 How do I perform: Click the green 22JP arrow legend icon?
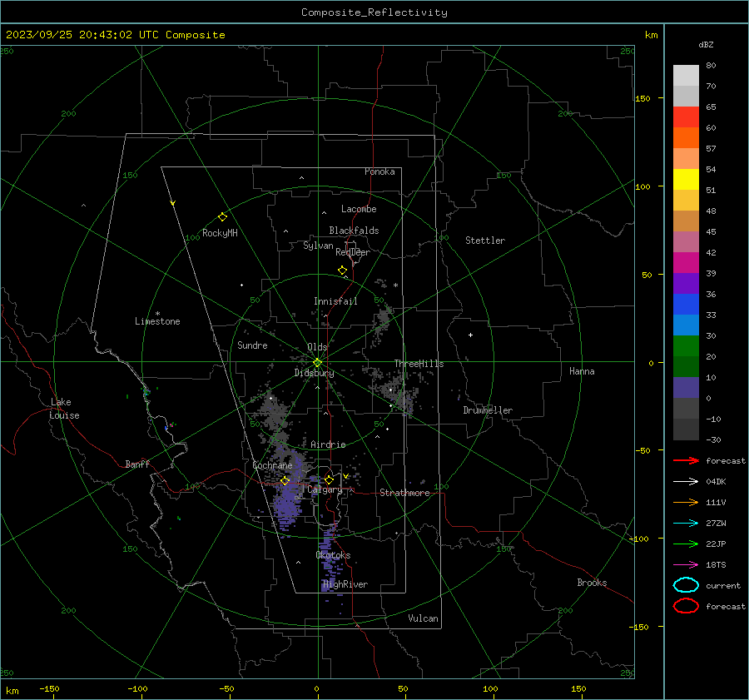pos(686,544)
